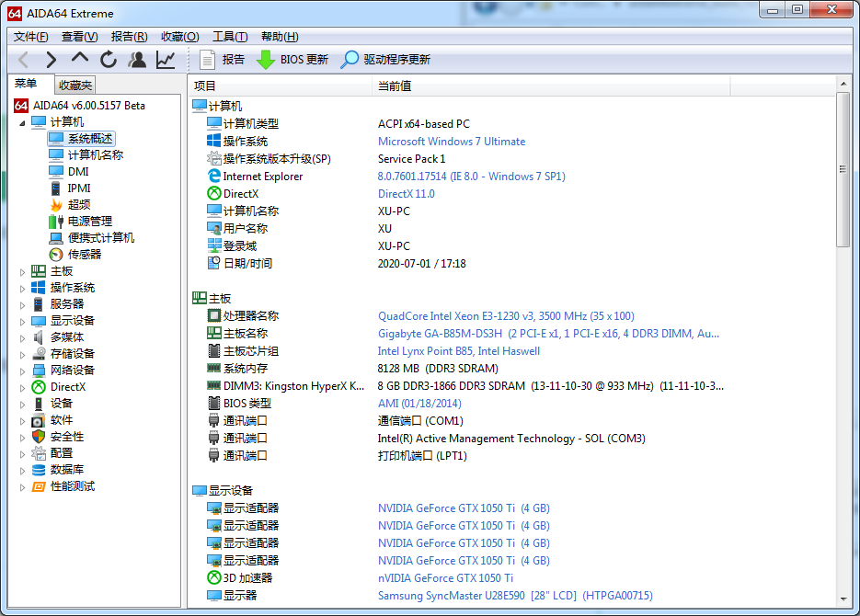Collapse the 计算机 tree node
Viewport: 860px width, 616px height.
coord(23,122)
